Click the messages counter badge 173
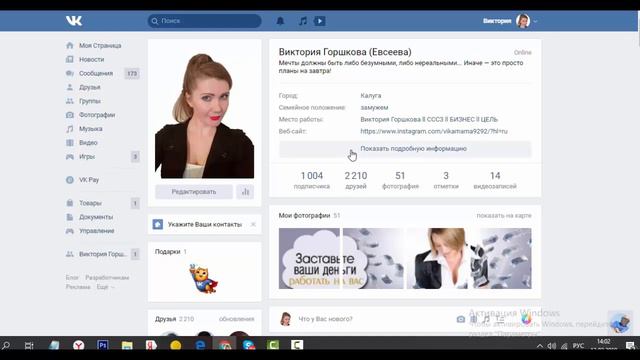 point(132,73)
